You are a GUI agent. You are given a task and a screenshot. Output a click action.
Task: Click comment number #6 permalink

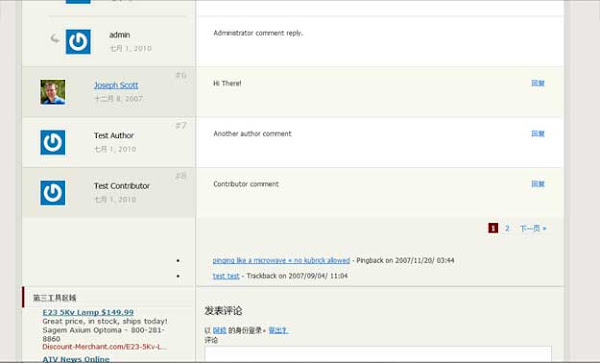pyautogui.click(x=181, y=75)
